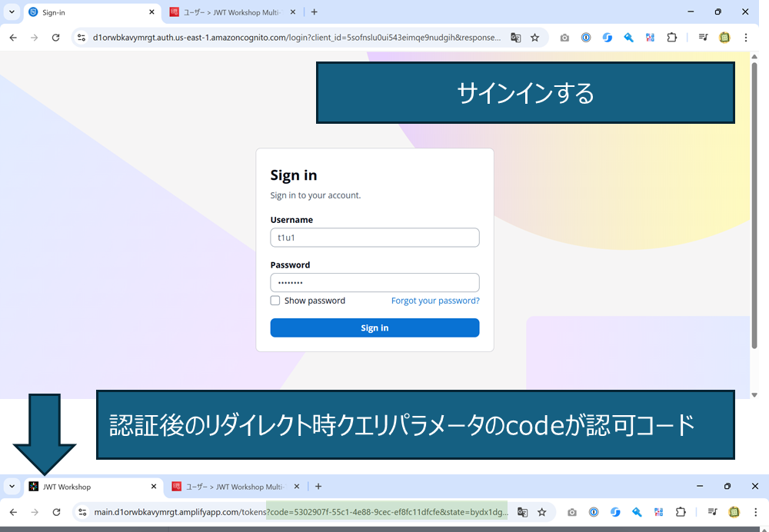
Task: Click the Sign in heading text
Action: [x=293, y=175]
